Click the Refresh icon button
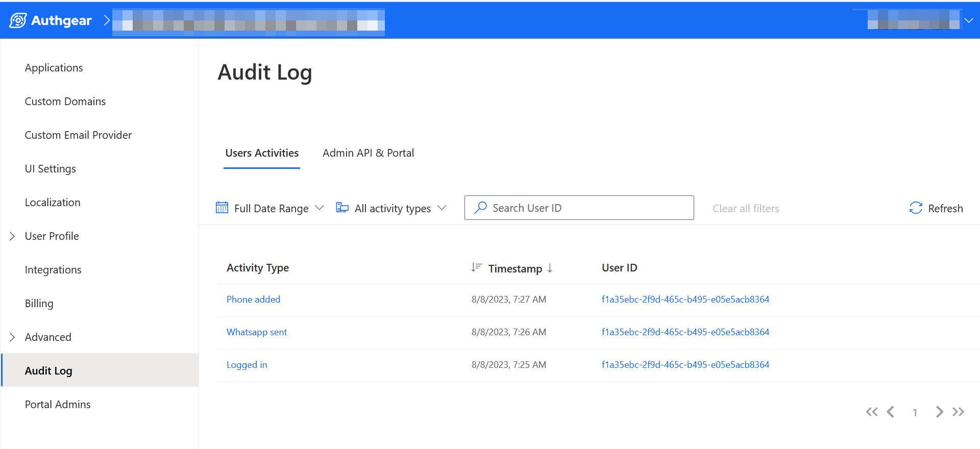Image resolution: width=980 pixels, height=449 pixels. click(916, 208)
